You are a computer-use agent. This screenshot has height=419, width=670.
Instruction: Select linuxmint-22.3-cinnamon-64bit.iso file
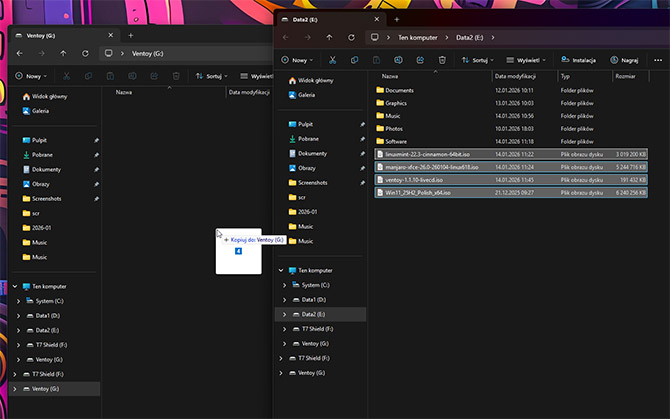pyautogui.click(x=511, y=154)
